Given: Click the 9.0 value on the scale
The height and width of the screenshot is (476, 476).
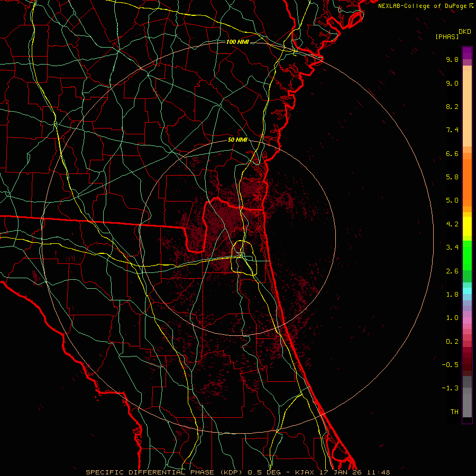Looking at the screenshot, I should pos(452,83).
